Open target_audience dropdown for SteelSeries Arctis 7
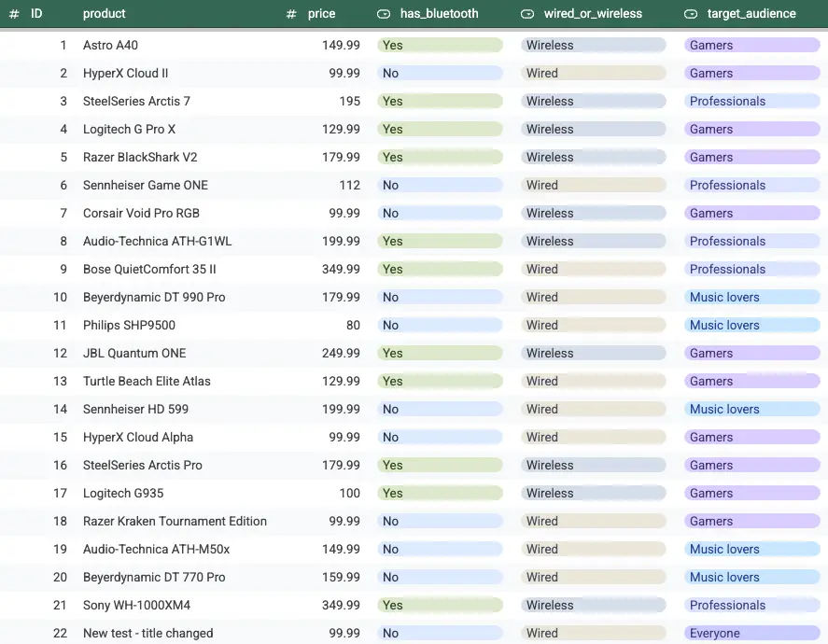Viewport: 828px width, 644px height. pos(752,102)
